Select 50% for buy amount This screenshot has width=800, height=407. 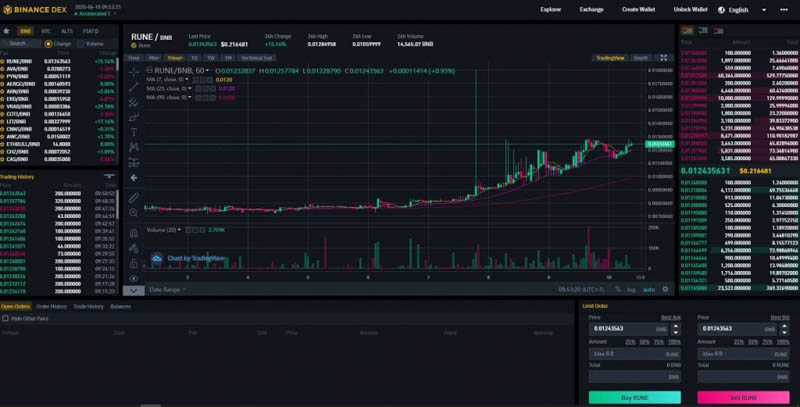[644, 342]
